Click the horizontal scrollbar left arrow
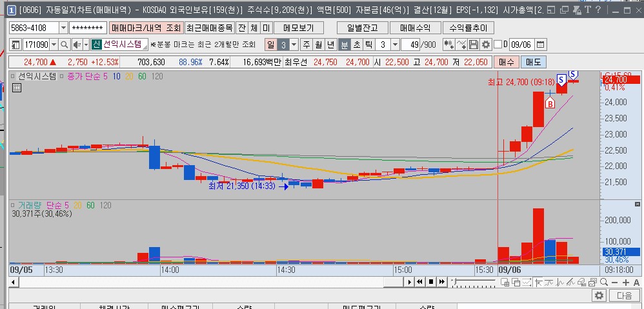 pos(13,282)
